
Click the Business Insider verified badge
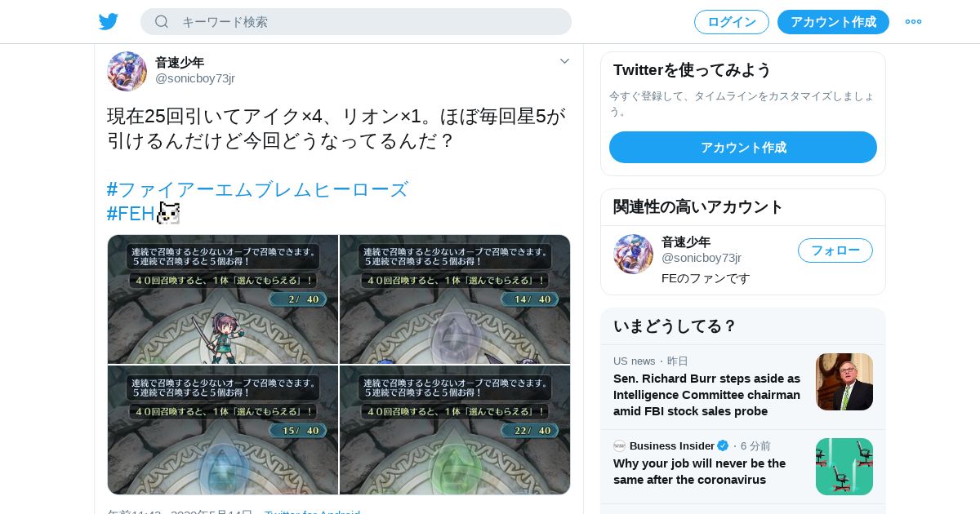point(723,445)
